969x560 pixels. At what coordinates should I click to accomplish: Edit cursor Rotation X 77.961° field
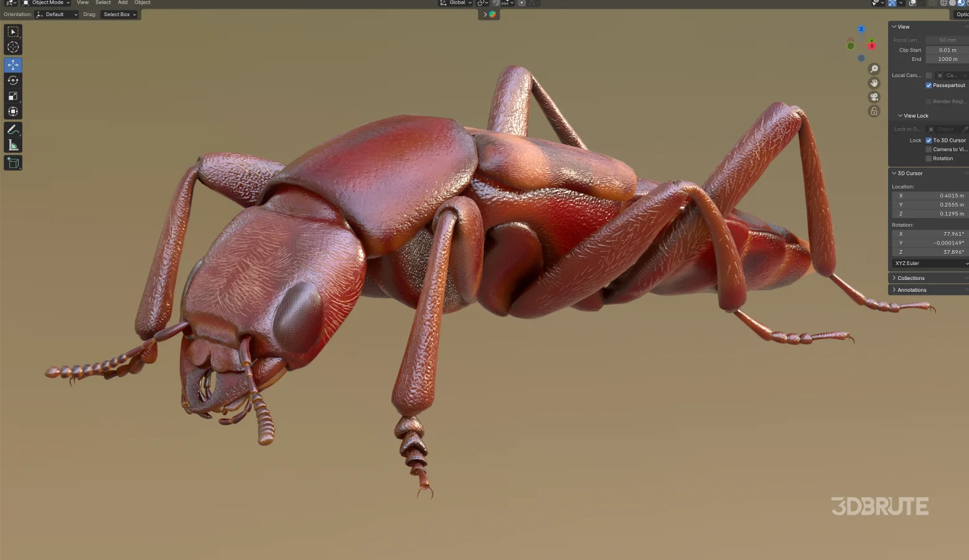point(930,234)
